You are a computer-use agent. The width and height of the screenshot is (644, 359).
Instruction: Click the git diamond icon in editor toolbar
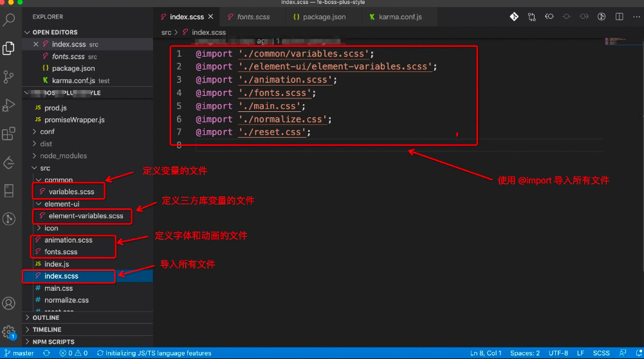514,17
